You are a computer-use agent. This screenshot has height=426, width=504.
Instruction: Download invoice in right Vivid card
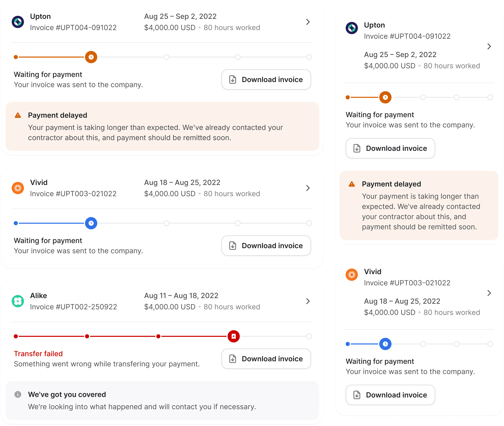click(x=390, y=395)
